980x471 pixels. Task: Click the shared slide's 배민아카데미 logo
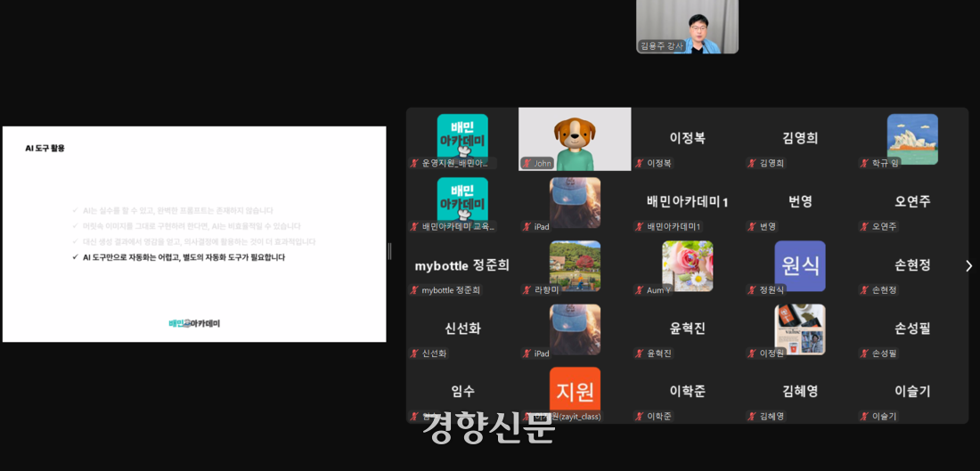click(x=194, y=323)
